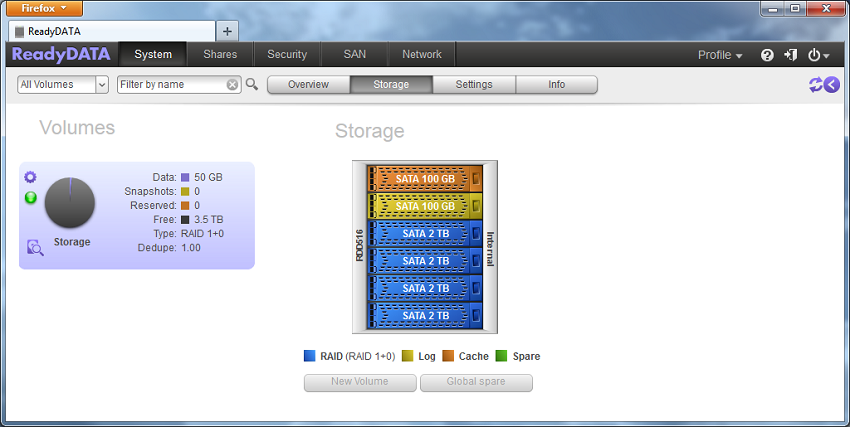Select the orange SATA 100 GB cache disk
Viewport: 850px width, 427px height.
point(424,179)
